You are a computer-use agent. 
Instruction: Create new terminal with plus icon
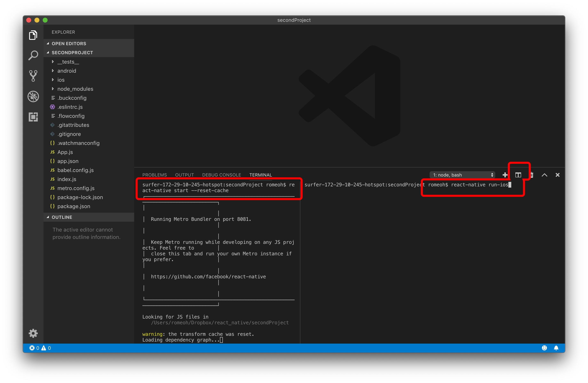point(505,175)
